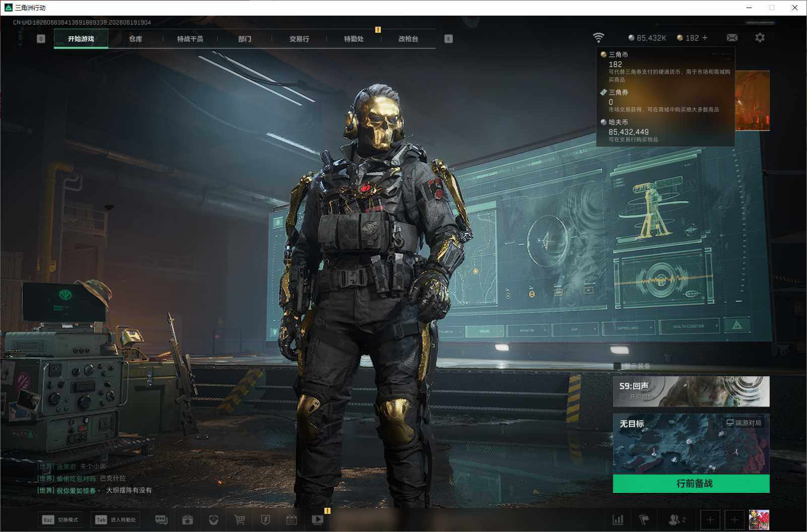The height and width of the screenshot is (532, 807).
Task: Open the 交易行 tab
Action: (x=299, y=39)
